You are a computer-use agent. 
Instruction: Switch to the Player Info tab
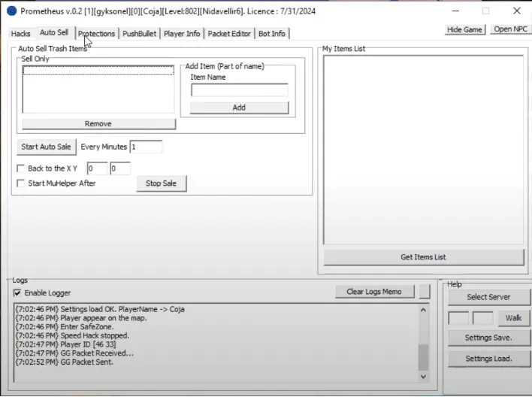tap(182, 34)
